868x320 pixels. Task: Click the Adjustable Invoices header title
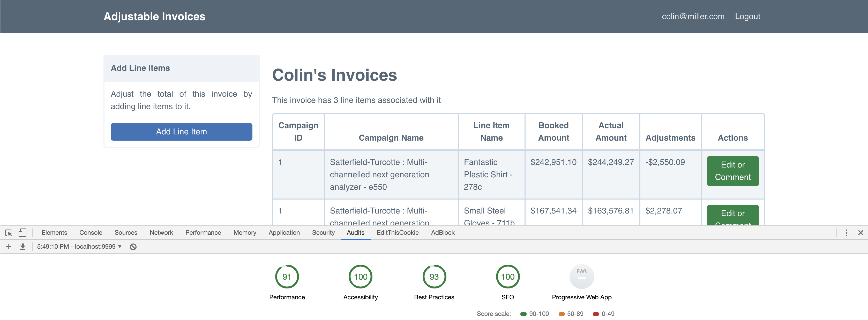point(154,17)
